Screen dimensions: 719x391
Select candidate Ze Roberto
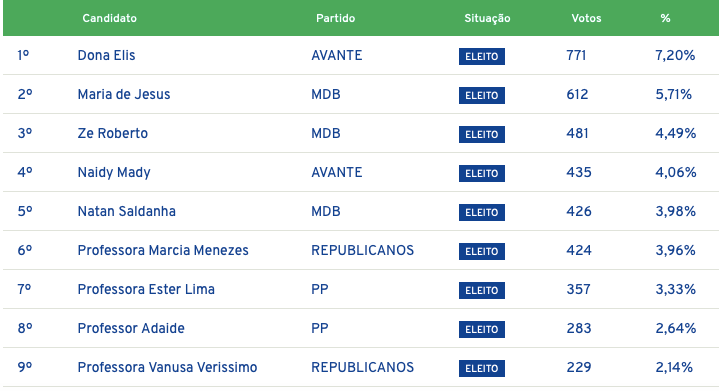[112, 133]
